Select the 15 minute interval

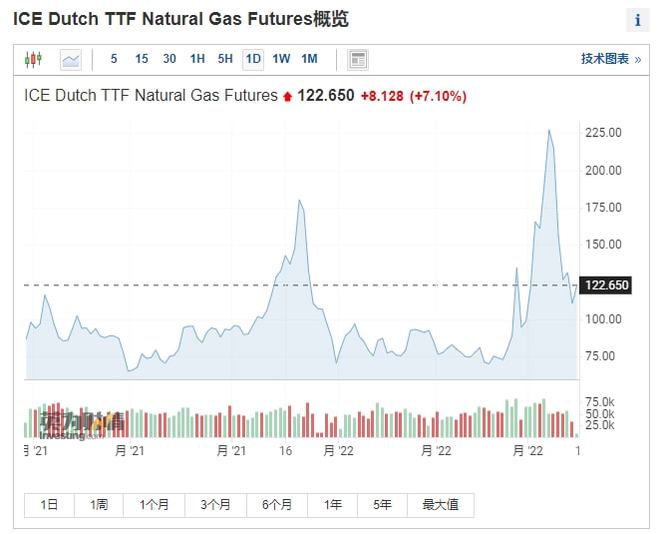click(x=141, y=59)
